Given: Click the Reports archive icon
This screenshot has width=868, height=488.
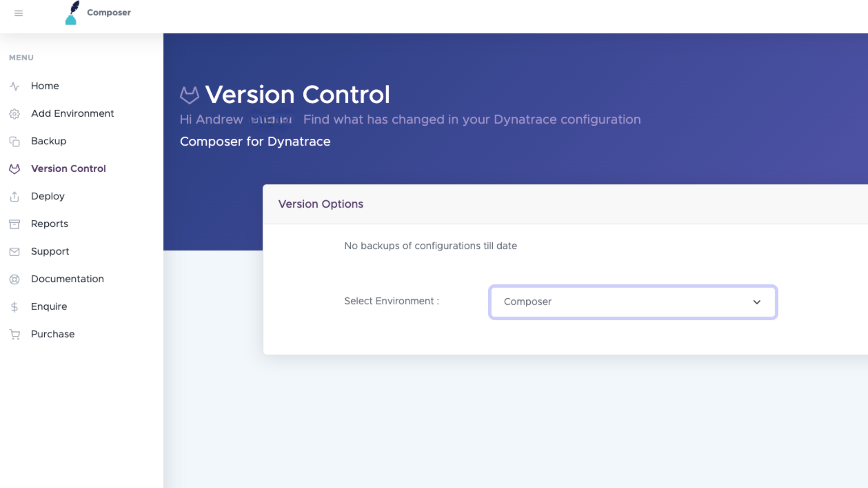Looking at the screenshot, I should tap(14, 224).
